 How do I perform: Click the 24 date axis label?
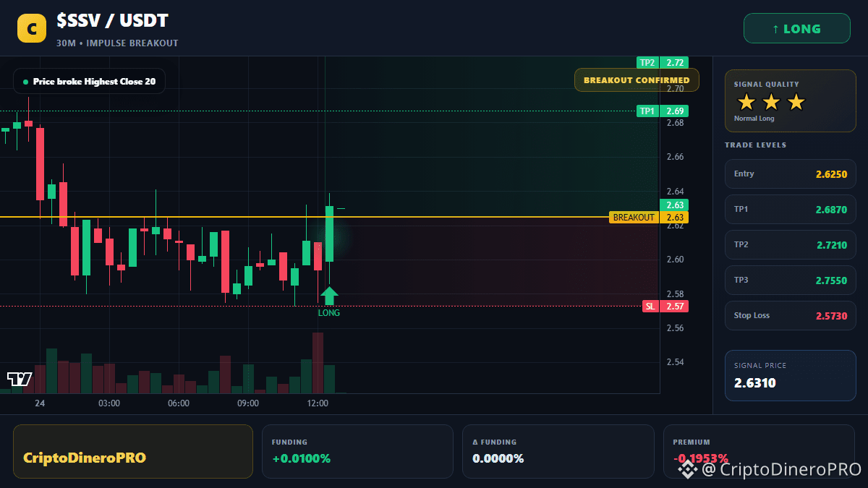click(40, 403)
